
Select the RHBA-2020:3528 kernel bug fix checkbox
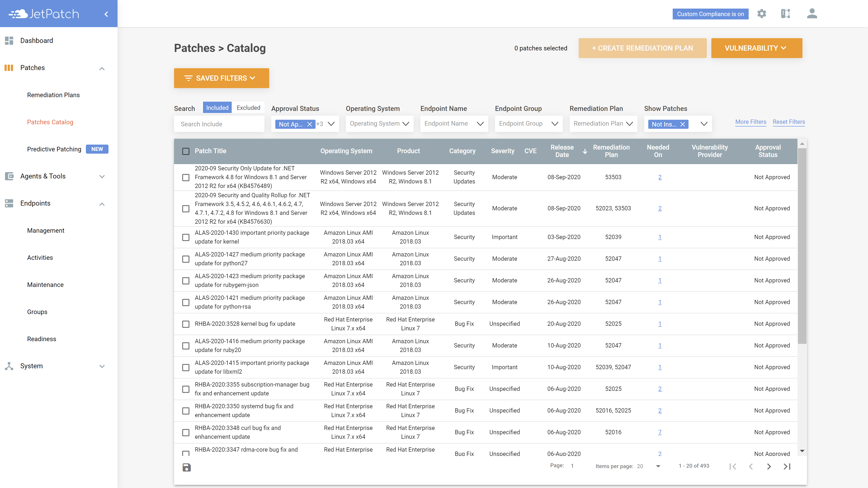click(186, 324)
